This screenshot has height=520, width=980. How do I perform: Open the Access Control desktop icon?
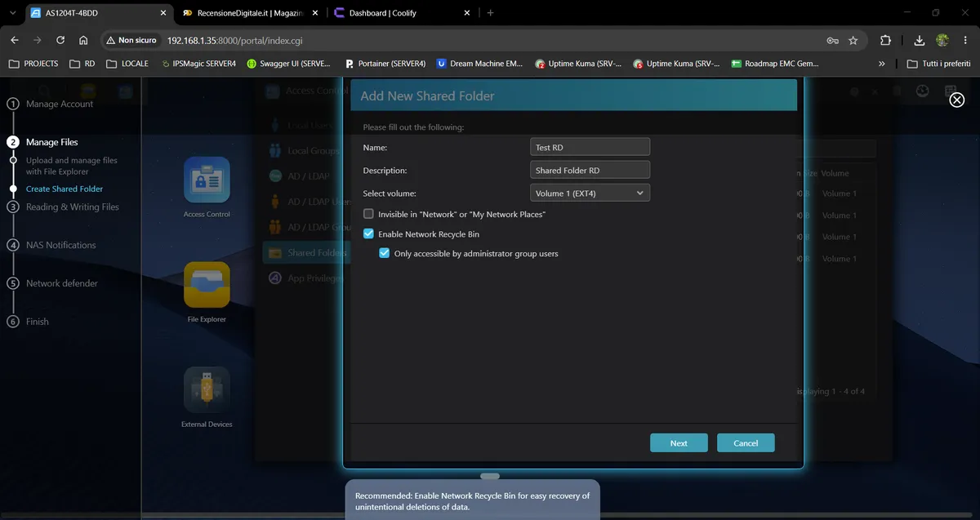point(207,180)
